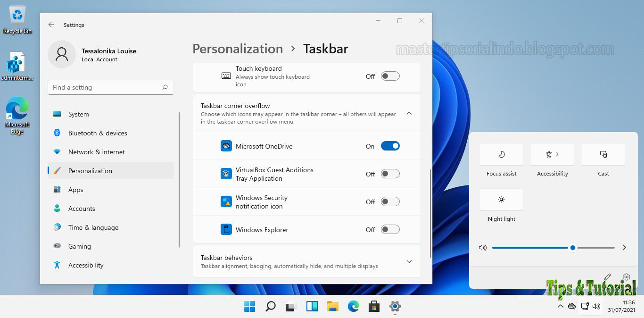Toggle Microsoft OneDrive off
This screenshot has height=318, width=644.
coord(390,146)
